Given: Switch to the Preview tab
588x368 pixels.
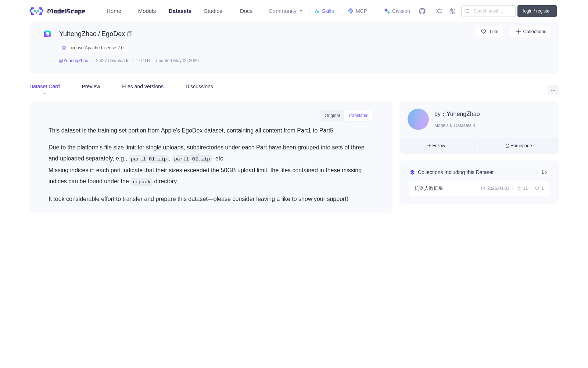Looking at the screenshot, I should (91, 86).
